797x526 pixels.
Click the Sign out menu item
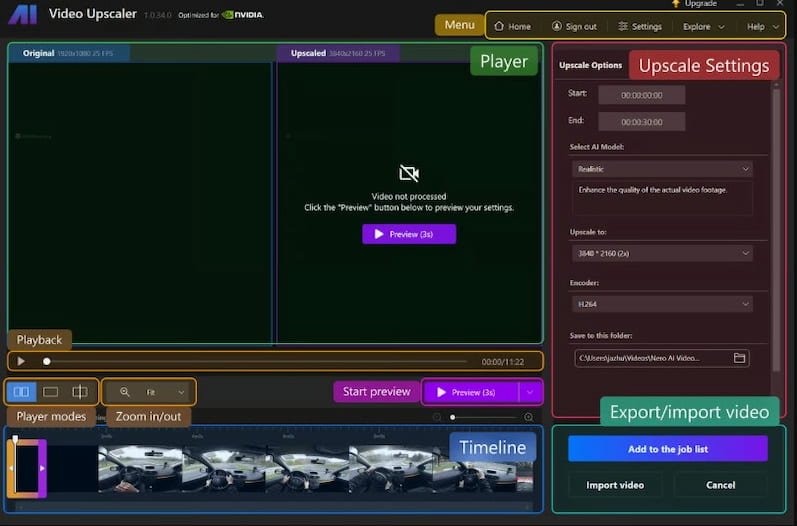[x=574, y=26]
